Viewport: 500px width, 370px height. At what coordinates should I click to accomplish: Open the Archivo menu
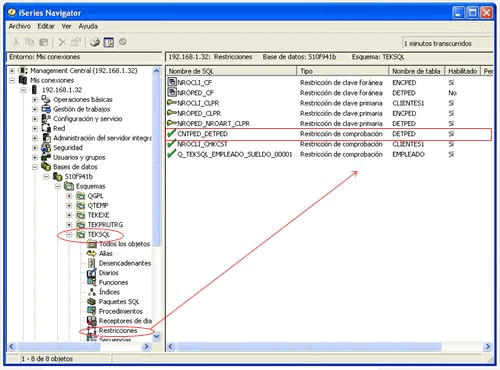[20, 26]
